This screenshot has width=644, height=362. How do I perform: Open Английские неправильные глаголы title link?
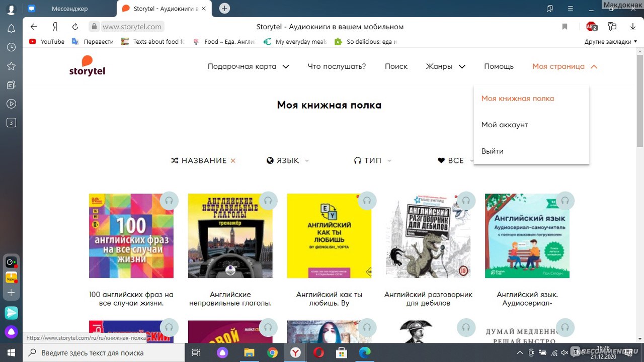point(230,299)
